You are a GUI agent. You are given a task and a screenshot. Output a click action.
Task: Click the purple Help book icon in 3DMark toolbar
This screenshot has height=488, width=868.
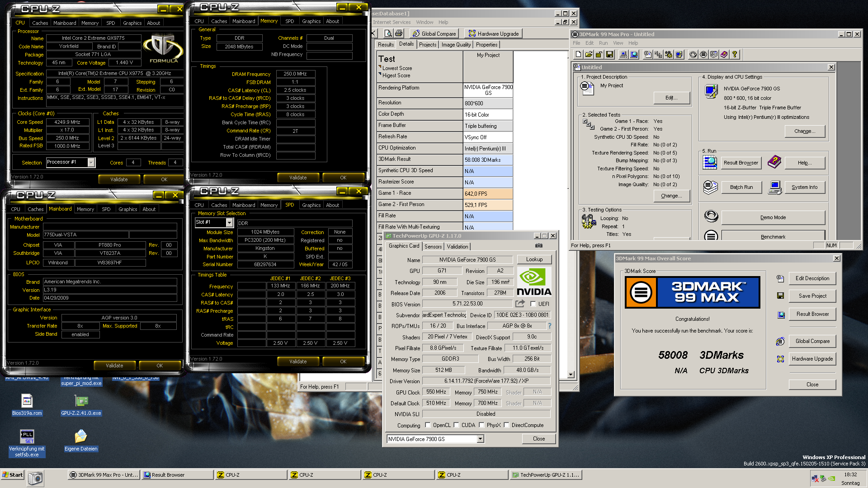(x=724, y=55)
